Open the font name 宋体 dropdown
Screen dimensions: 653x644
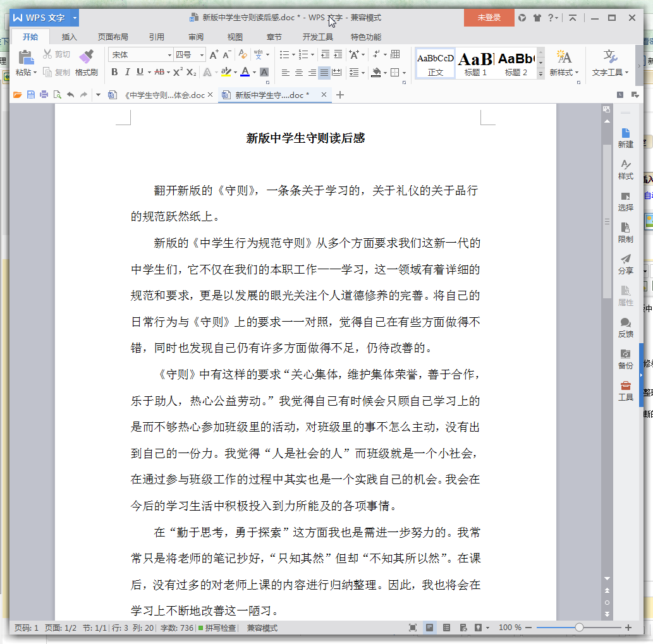pyautogui.click(x=169, y=55)
